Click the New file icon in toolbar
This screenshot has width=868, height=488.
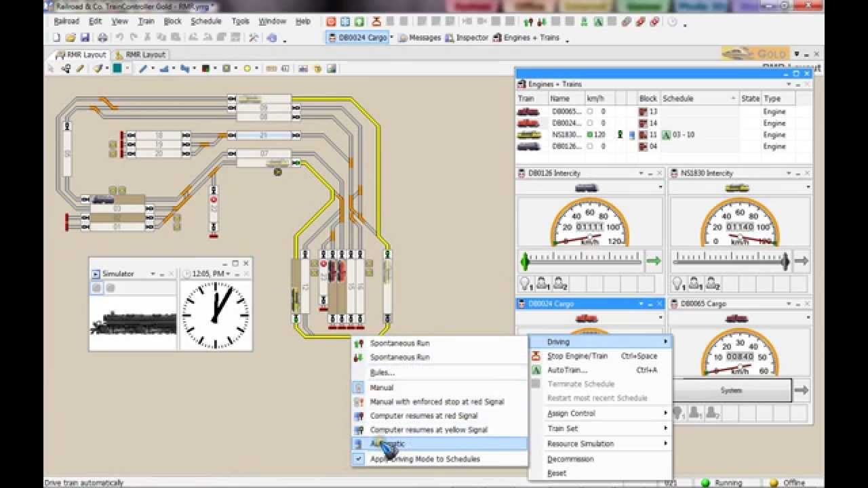click(57, 38)
